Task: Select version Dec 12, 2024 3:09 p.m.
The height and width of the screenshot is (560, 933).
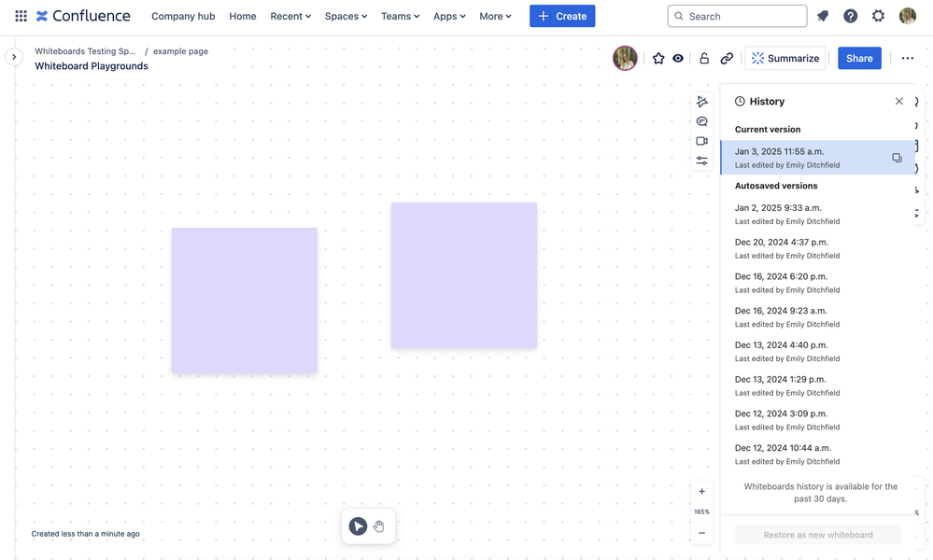Action: click(x=817, y=420)
